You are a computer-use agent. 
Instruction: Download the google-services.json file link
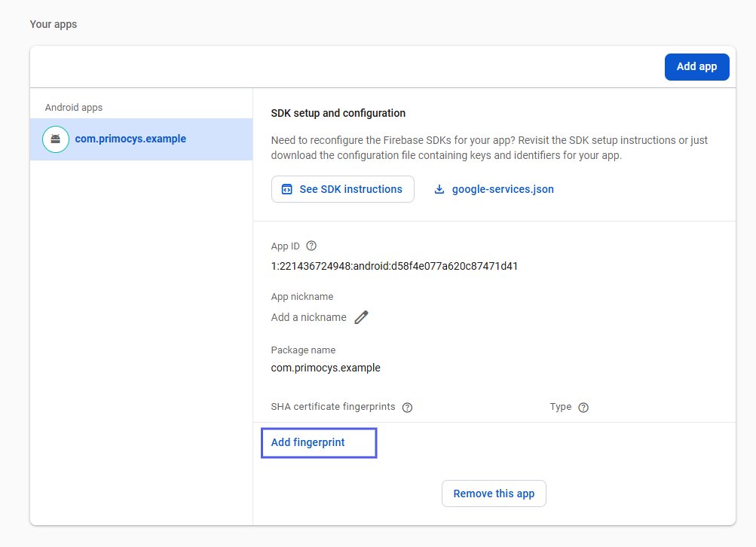[502, 189]
